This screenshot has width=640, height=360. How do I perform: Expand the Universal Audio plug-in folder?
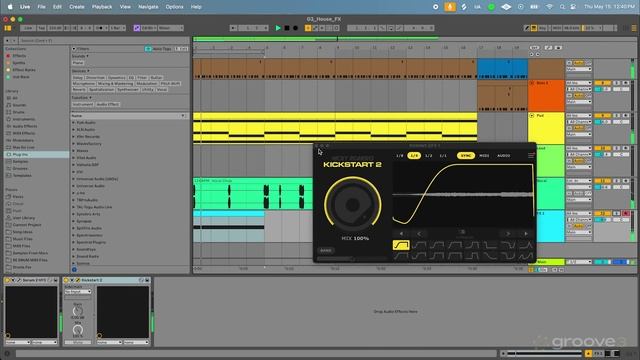(x=73, y=186)
